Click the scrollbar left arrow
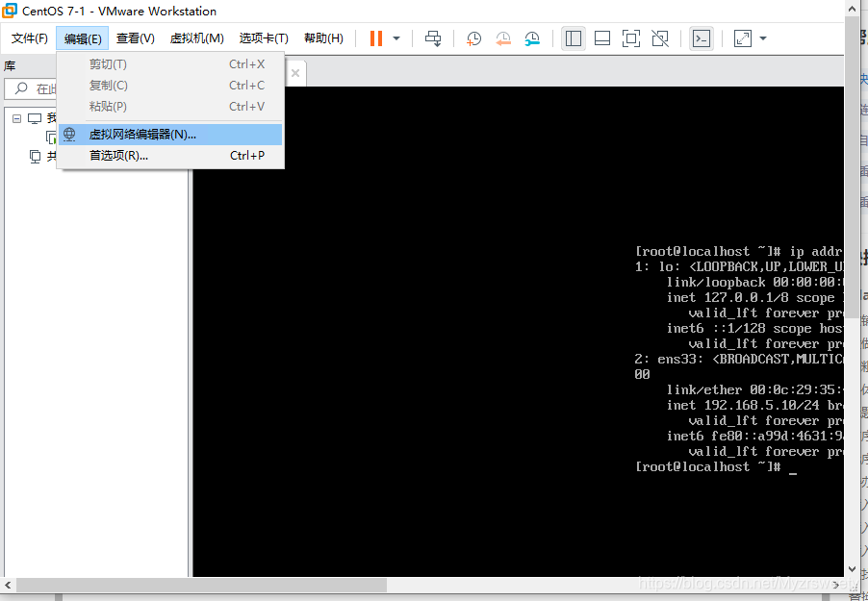 [x=8, y=585]
